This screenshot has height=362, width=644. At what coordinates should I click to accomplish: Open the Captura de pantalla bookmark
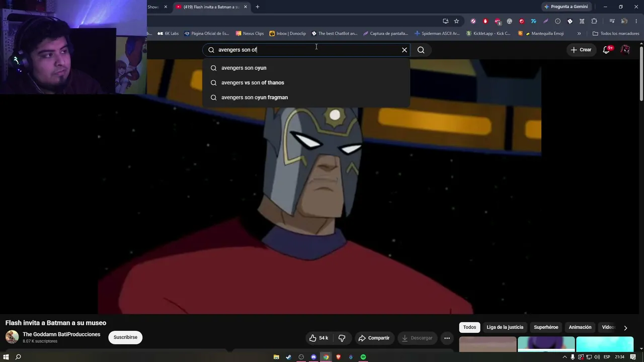pos(386,34)
